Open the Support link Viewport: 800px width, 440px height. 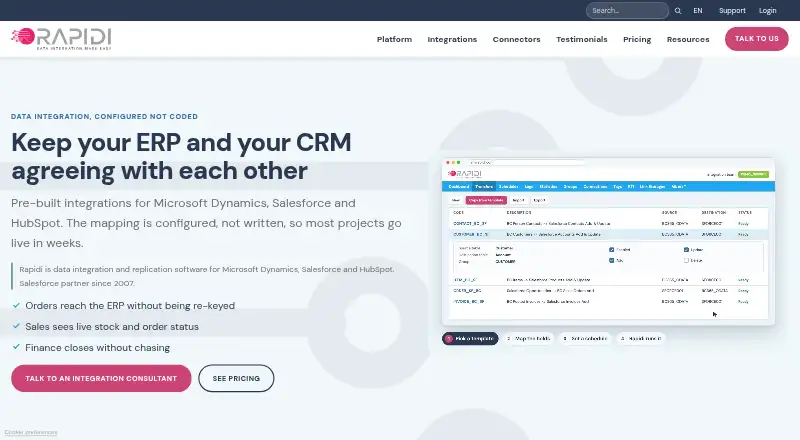click(732, 11)
